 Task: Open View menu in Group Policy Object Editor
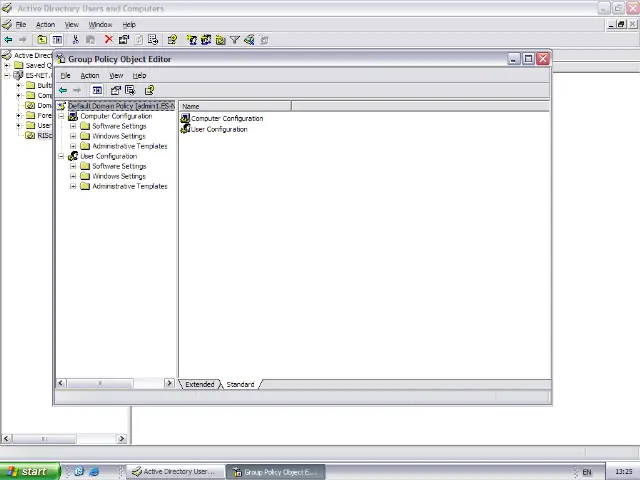click(116, 76)
